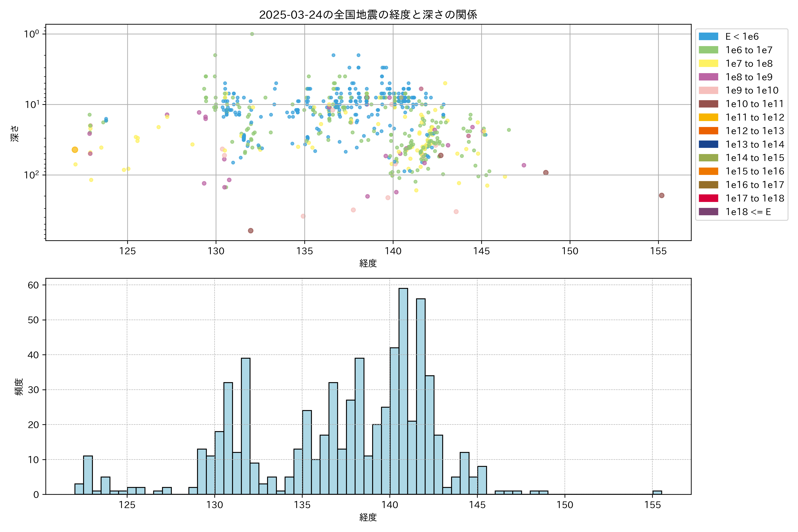Click the brown '1e10 to 1e11' legend swatch
This screenshot has height=532, width=798.
pyautogui.click(x=708, y=104)
